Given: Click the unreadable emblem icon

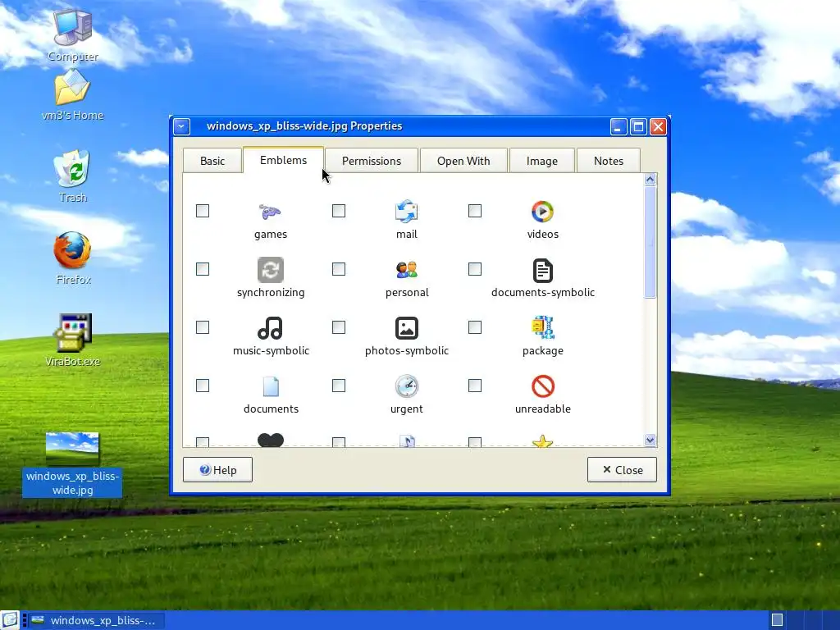Looking at the screenshot, I should tap(543, 386).
